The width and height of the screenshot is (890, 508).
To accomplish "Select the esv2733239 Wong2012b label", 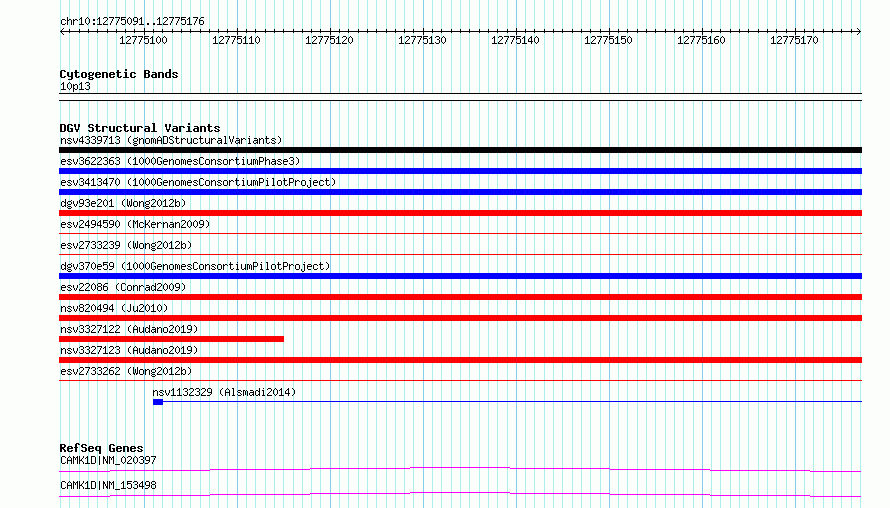I will pyautogui.click(x=126, y=245).
